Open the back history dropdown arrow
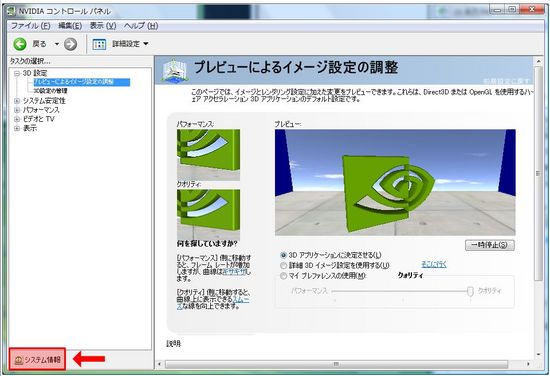Image resolution: width=550 pixels, height=376 pixels. [x=56, y=44]
